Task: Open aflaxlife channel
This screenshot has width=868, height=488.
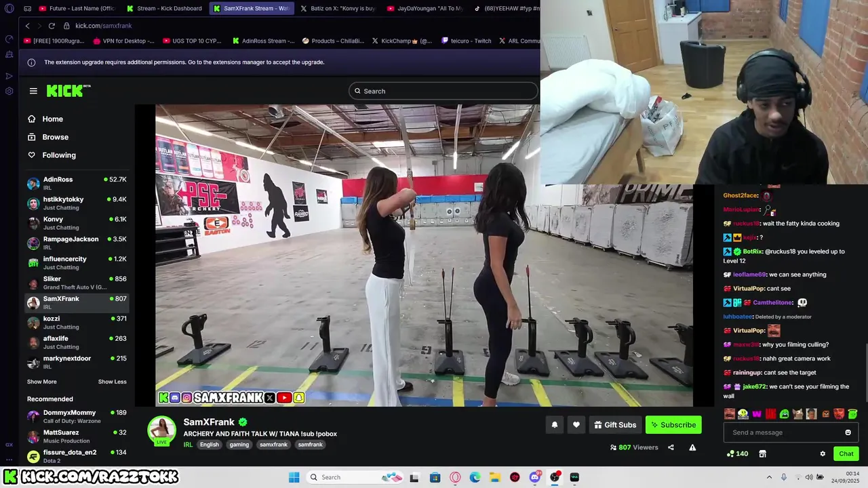Action: click(77, 342)
